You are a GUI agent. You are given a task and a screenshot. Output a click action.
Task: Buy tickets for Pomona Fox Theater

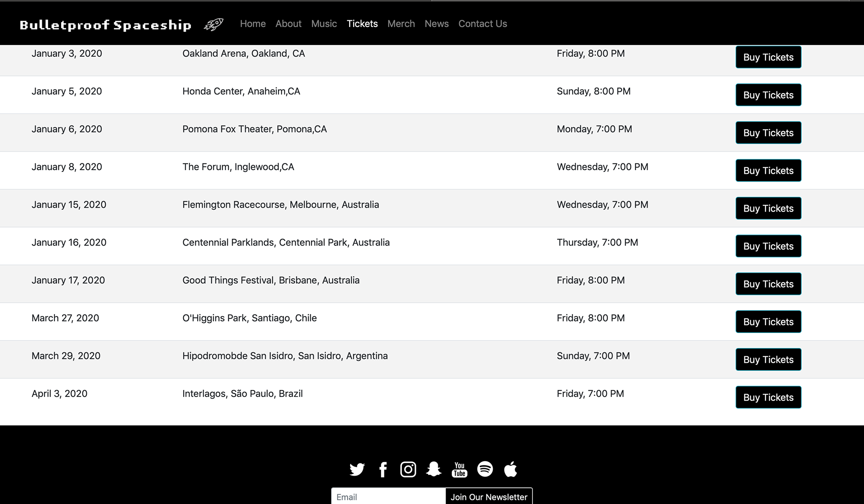click(768, 133)
